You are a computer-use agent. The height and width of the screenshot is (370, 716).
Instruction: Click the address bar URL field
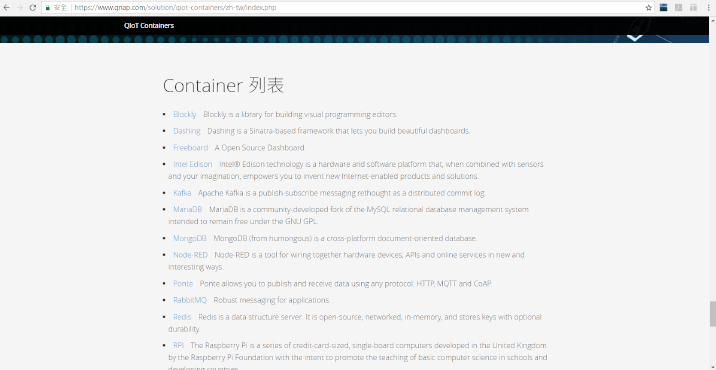(x=347, y=8)
